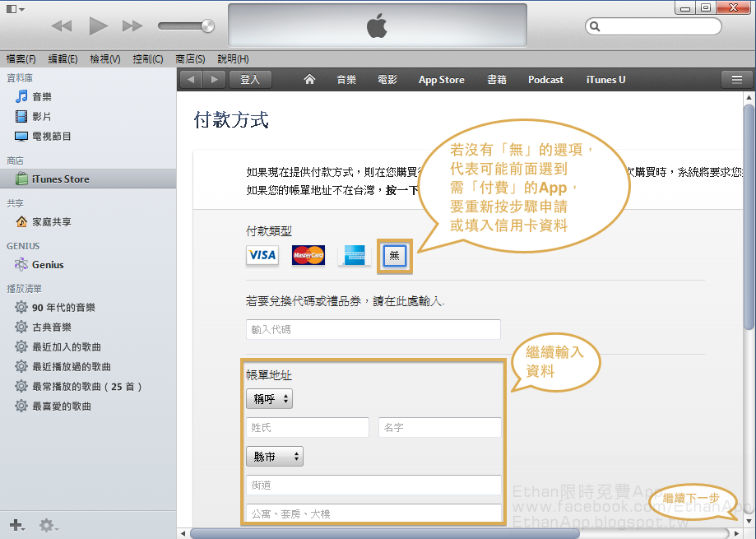Select American Express payment type
The image size is (756, 539).
pos(355,255)
